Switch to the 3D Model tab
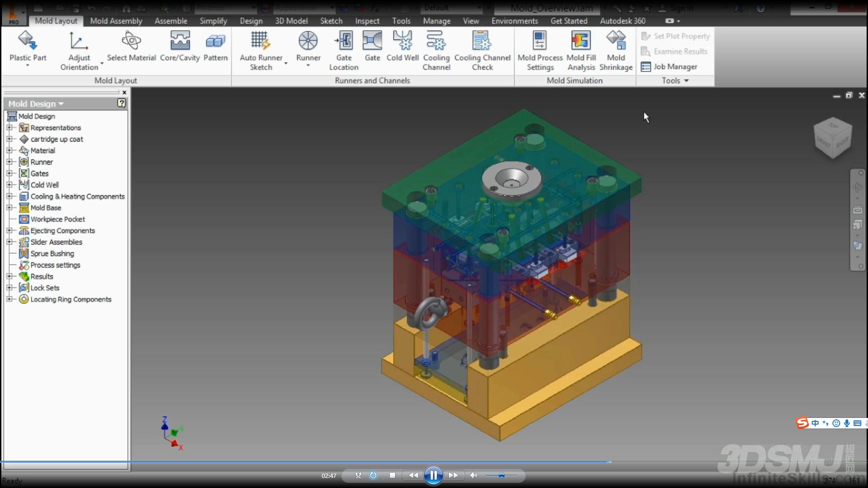The image size is (868, 488). coord(291,21)
